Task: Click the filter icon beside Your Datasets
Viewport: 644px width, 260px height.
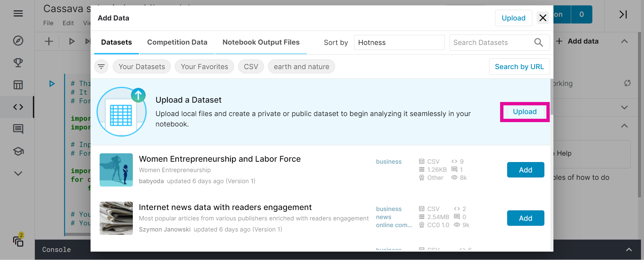Action: pos(101,66)
